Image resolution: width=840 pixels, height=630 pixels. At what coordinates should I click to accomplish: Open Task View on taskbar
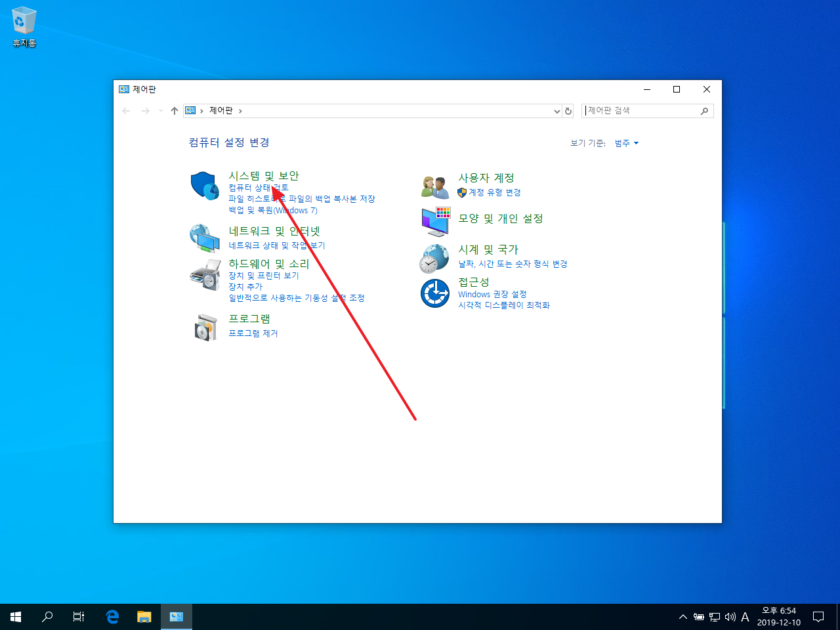(x=79, y=617)
